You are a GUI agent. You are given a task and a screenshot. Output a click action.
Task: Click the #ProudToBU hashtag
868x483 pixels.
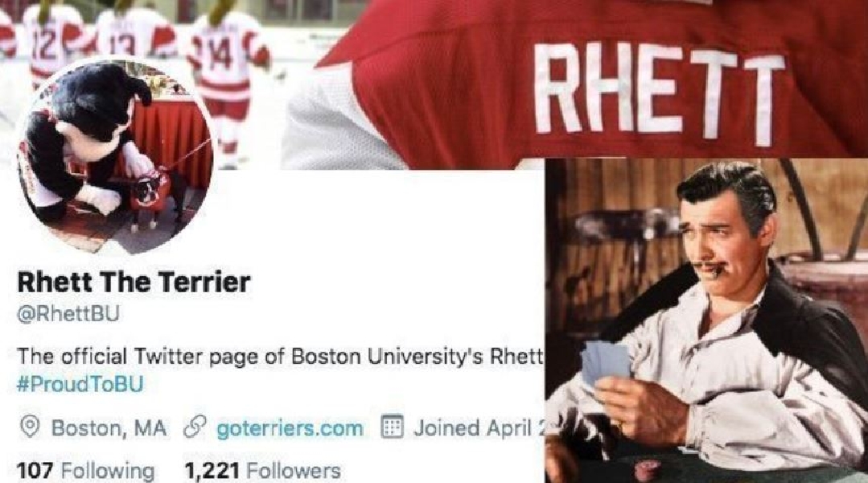pyautogui.click(x=80, y=384)
